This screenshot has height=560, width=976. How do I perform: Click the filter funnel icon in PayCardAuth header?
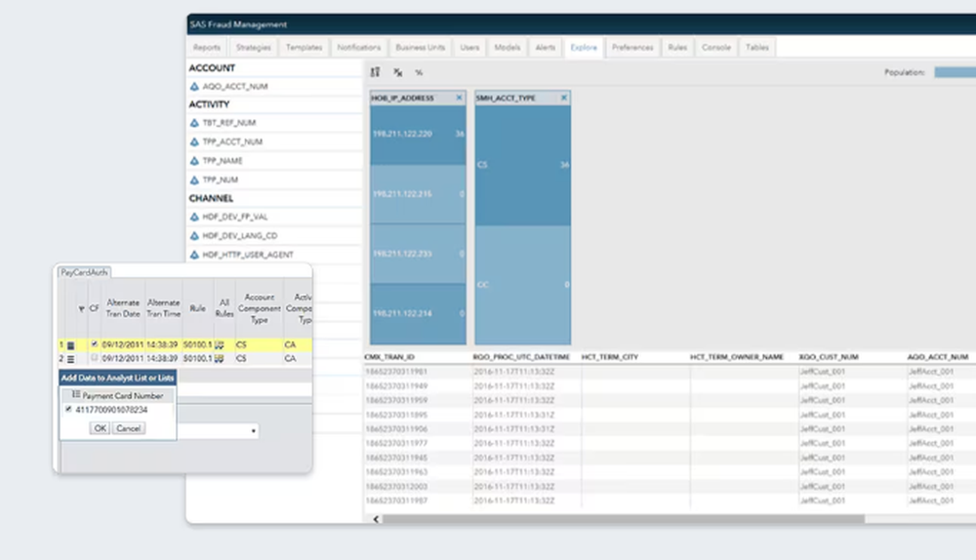pyautogui.click(x=82, y=308)
